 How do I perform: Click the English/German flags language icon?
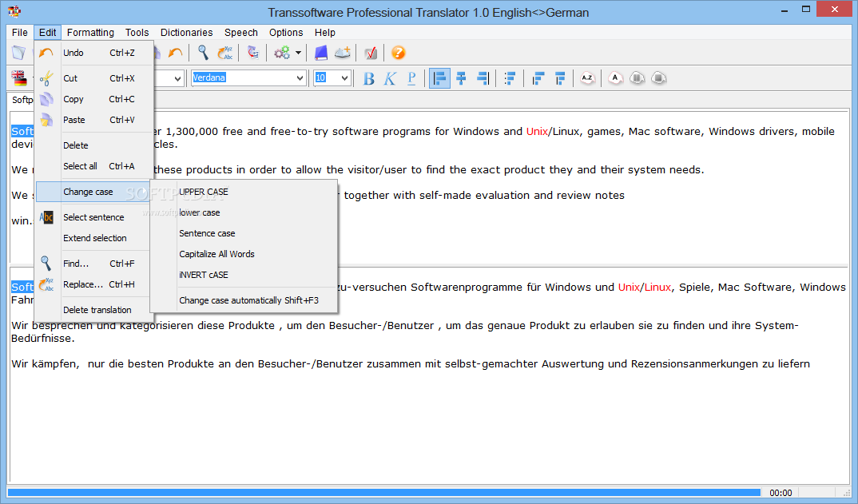click(20, 78)
